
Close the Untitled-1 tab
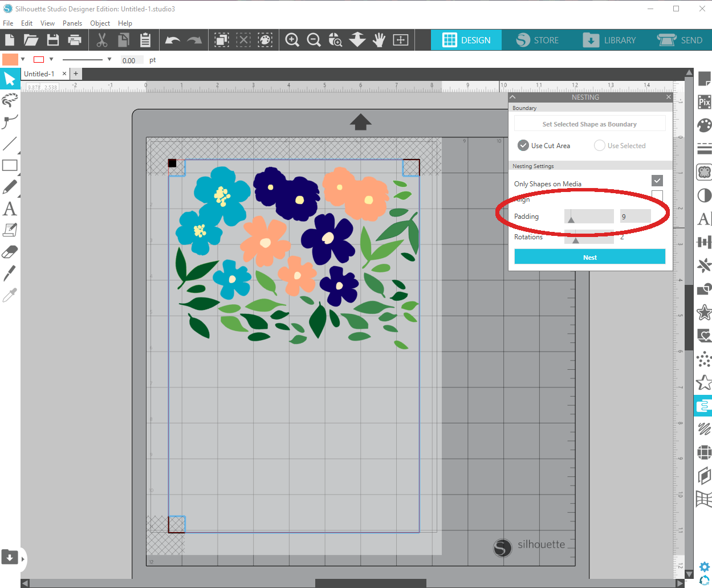(x=64, y=73)
